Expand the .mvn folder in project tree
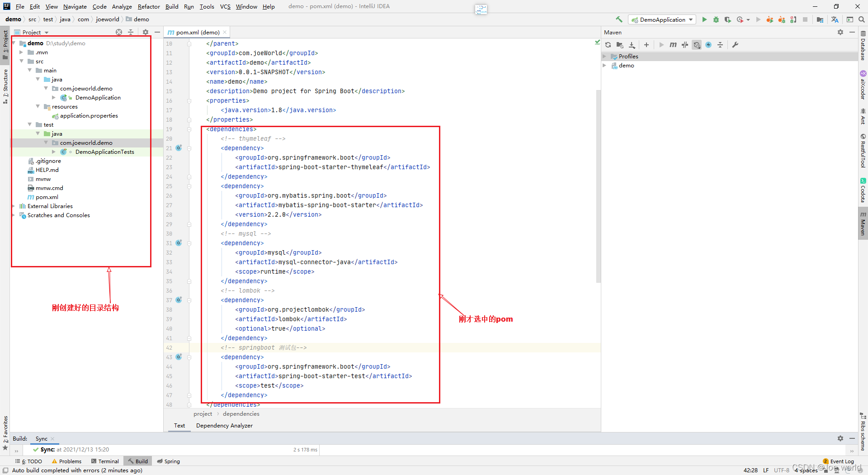 point(21,52)
